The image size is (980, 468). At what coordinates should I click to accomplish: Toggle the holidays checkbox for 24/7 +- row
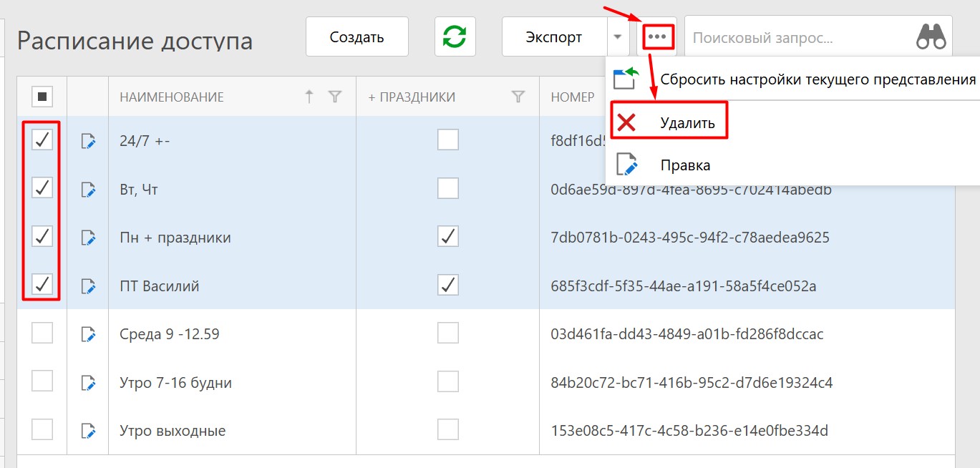[448, 140]
